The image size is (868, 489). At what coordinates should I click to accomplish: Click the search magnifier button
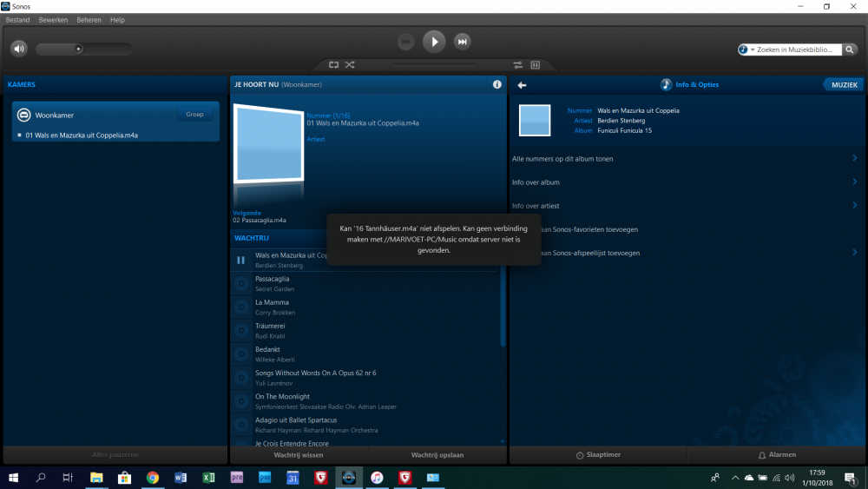(x=851, y=50)
